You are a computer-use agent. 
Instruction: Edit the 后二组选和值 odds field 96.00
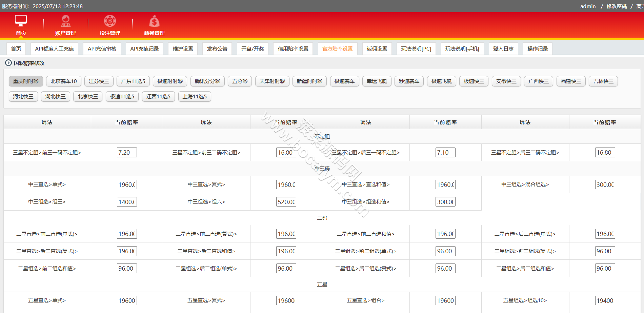click(x=605, y=268)
